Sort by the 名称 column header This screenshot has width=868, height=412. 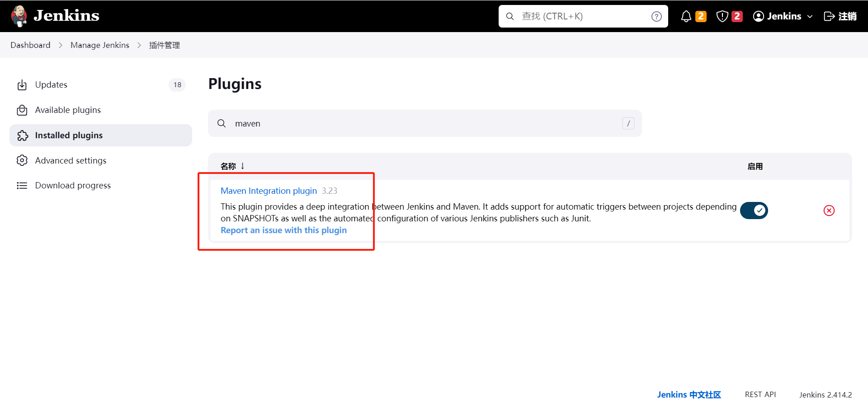pos(232,166)
